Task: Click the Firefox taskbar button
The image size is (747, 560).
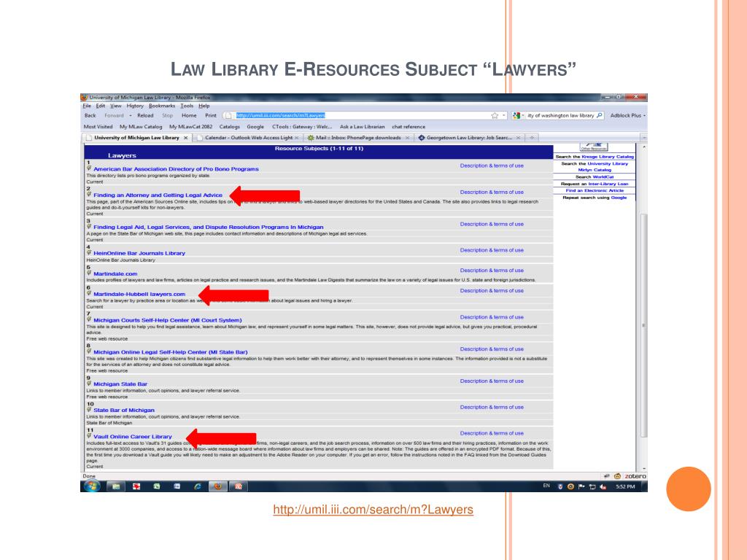Action: click(217, 486)
